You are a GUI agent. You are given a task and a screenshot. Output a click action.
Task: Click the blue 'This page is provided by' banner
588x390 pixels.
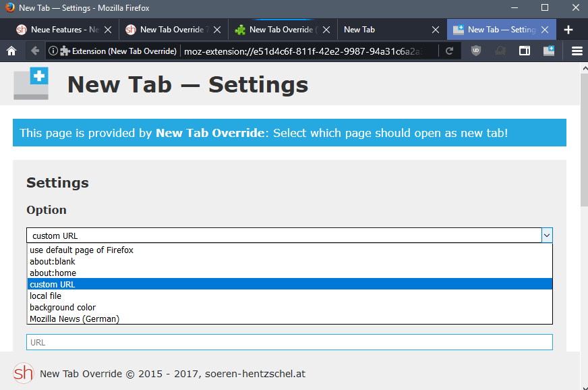tap(289, 132)
